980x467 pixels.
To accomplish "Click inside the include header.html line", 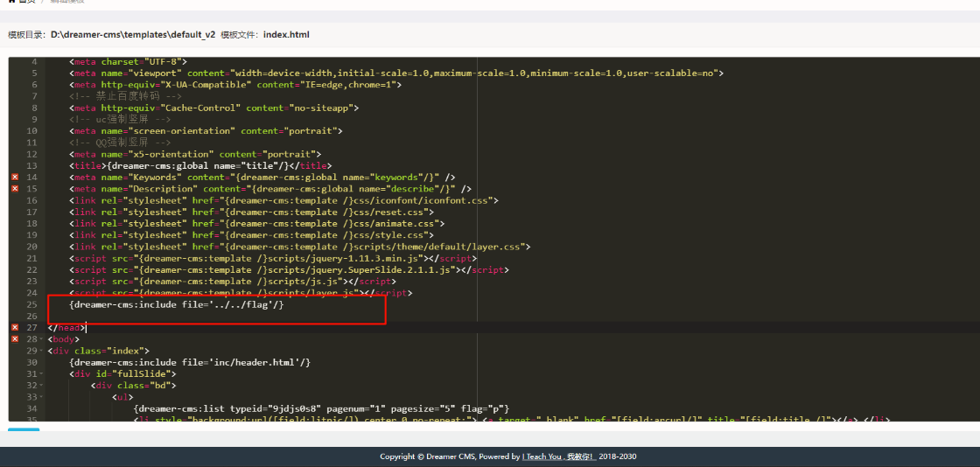I will pyautogui.click(x=190, y=362).
